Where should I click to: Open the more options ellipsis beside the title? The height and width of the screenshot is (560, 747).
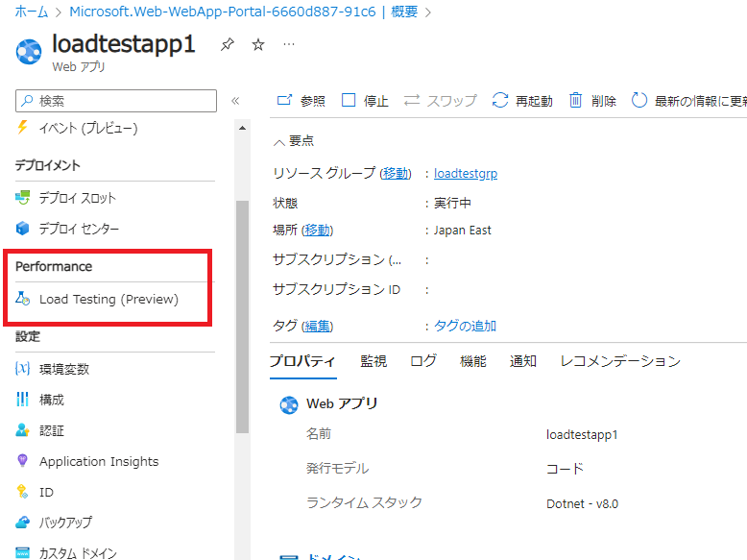click(x=289, y=44)
